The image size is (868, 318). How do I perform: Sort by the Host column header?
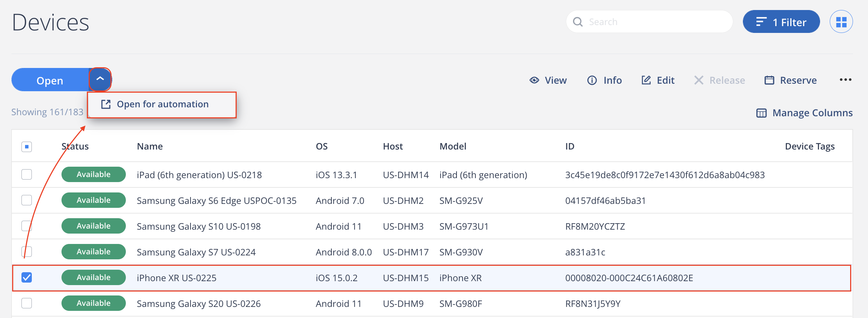point(393,146)
